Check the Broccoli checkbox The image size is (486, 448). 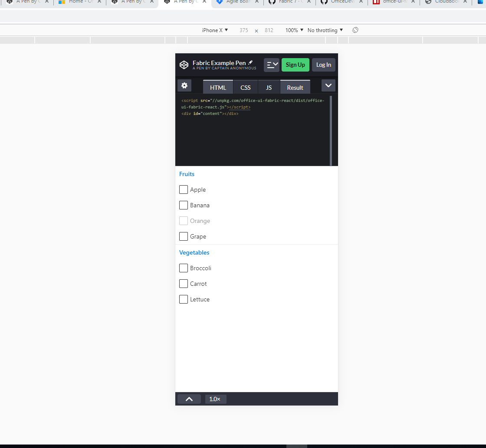coord(184,268)
